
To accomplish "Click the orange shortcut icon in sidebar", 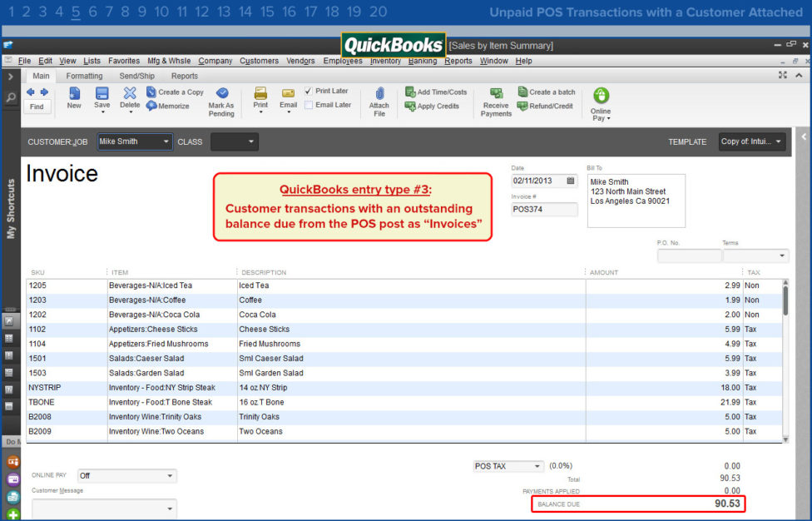I will 13,461.
